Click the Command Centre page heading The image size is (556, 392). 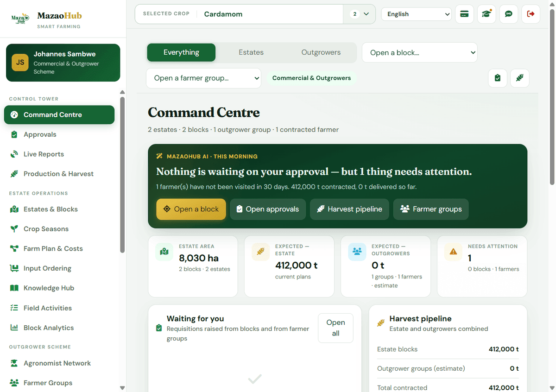point(204,113)
